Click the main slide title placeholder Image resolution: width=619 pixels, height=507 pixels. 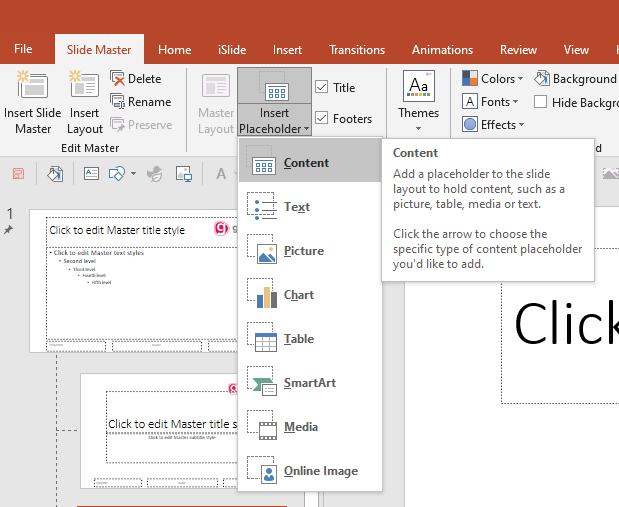[x=560, y=326]
